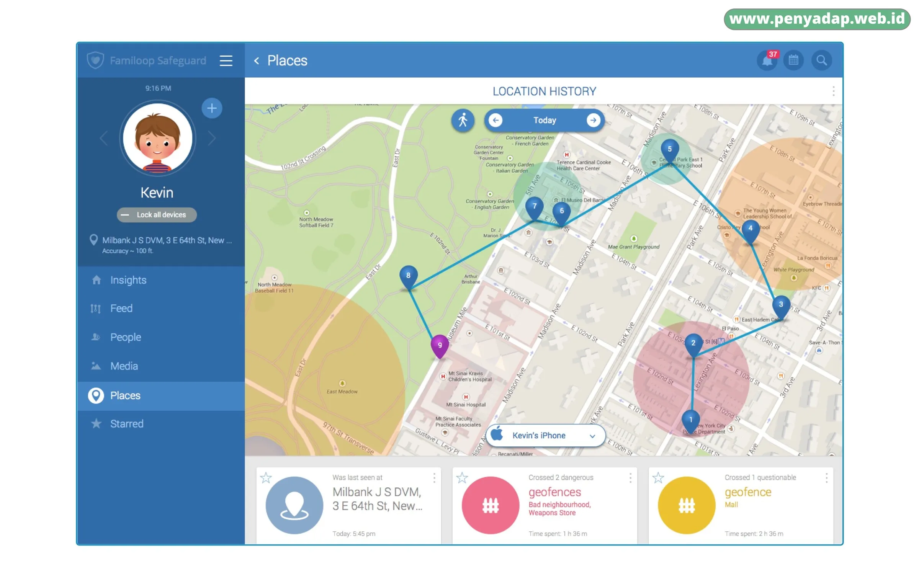
Task: Open the People menu item
Action: [161, 337]
